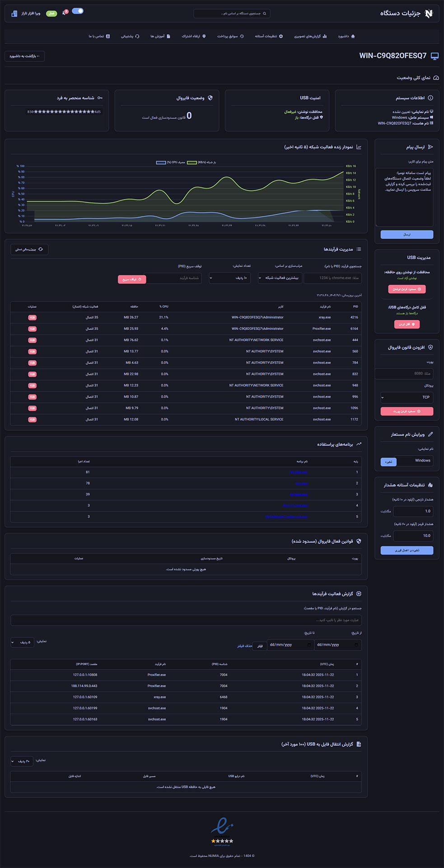Click the 'حذف فیلتر' link

click(x=244, y=646)
